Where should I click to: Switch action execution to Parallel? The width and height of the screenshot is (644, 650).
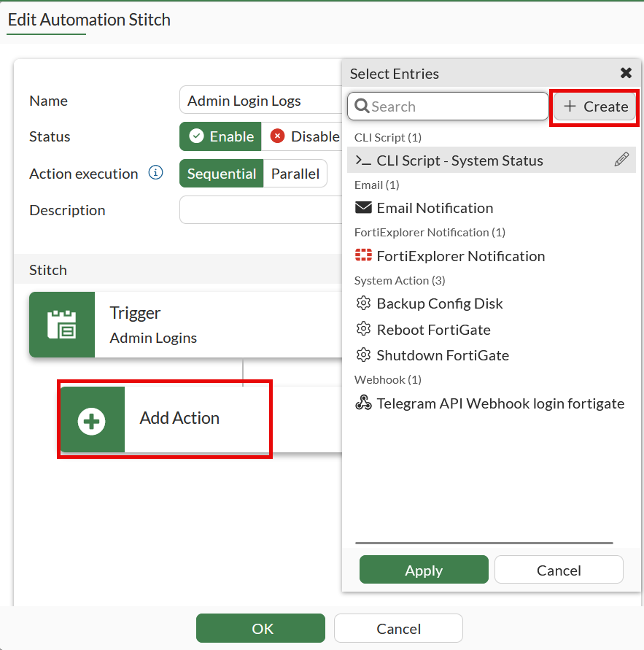[x=295, y=174]
